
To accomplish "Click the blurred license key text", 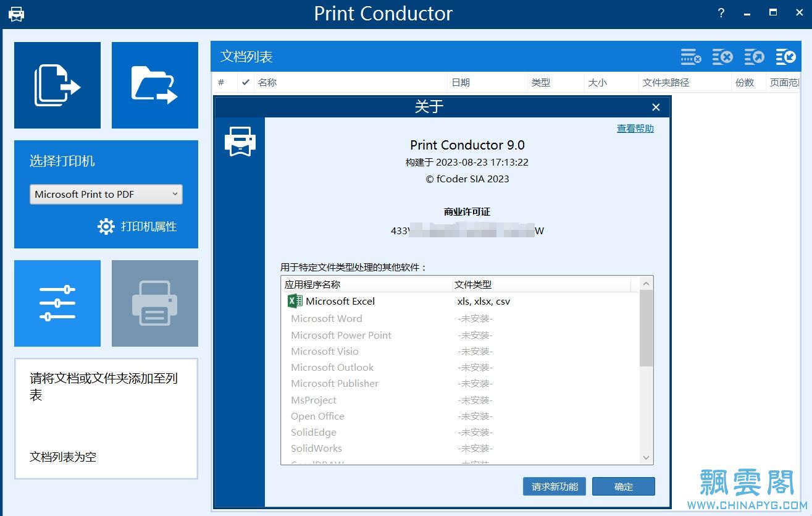I will (x=467, y=231).
